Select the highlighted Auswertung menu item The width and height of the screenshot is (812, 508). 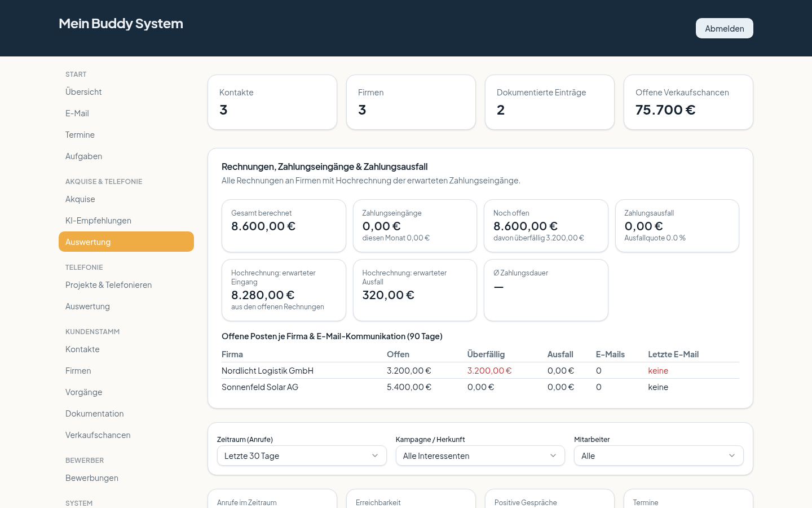pos(126,242)
